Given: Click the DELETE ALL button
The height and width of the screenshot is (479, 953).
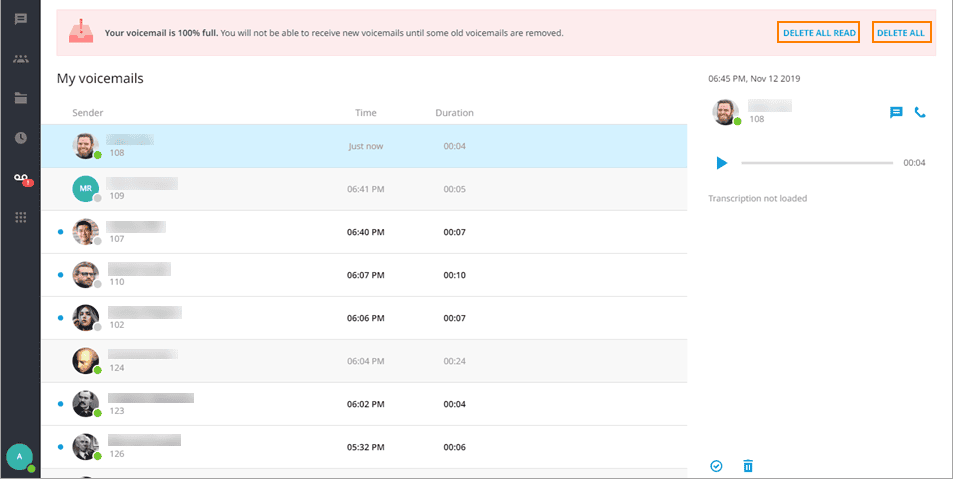Looking at the screenshot, I should pyautogui.click(x=901, y=33).
